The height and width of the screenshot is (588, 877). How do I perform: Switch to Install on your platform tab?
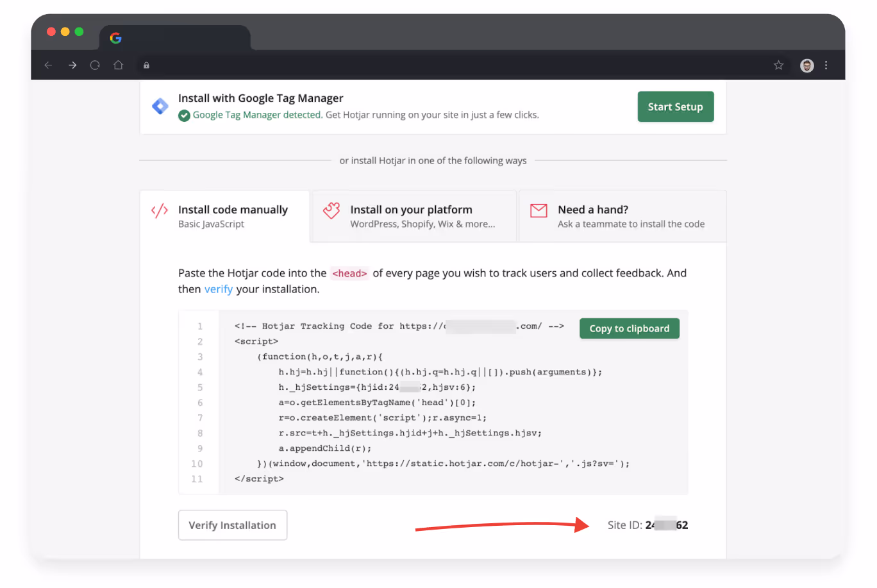[413, 216]
